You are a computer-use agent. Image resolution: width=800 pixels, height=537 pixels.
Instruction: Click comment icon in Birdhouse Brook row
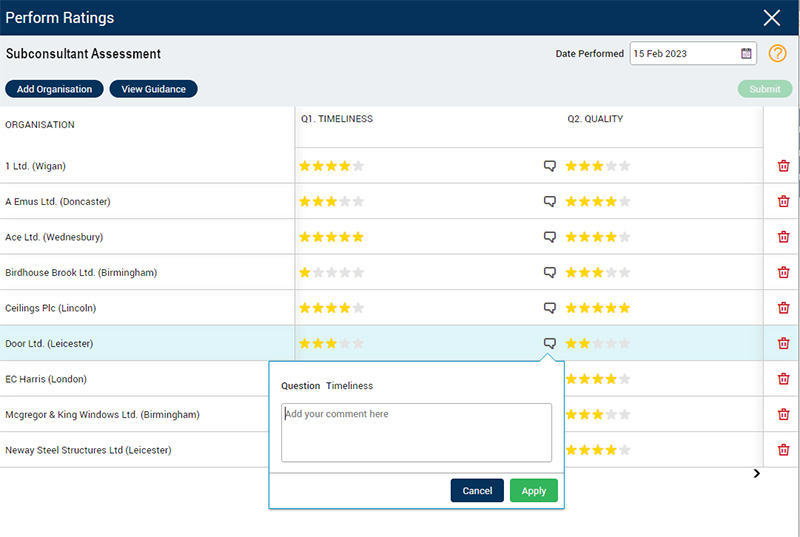(549, 272)
